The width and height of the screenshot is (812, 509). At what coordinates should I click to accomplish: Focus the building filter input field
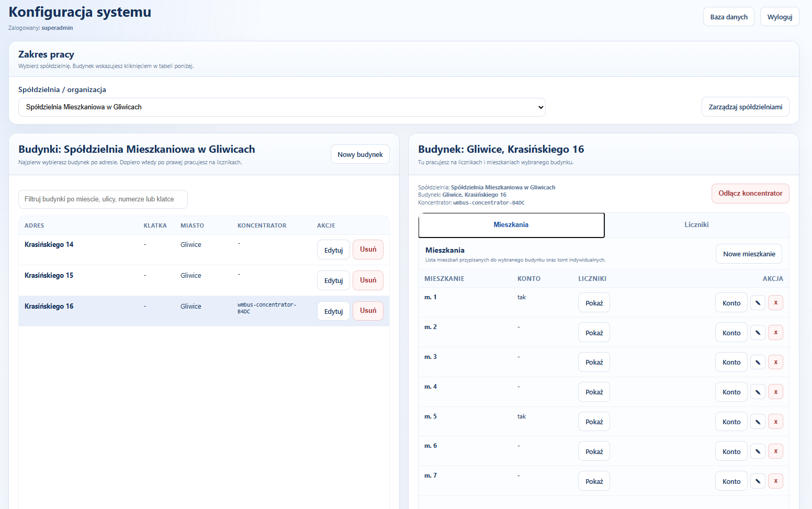tap(103, 199)
